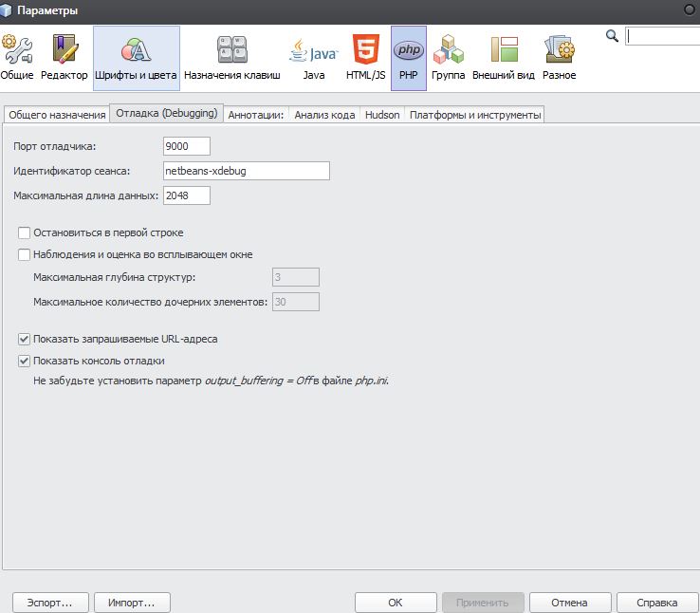Select the Java options category

coord(313,57)
